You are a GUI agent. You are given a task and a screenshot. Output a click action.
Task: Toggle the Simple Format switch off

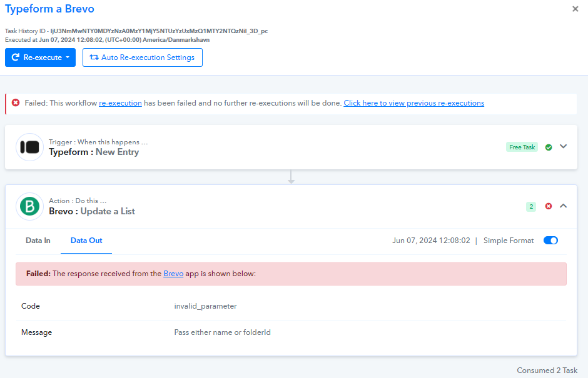click(x=550, y=241)
